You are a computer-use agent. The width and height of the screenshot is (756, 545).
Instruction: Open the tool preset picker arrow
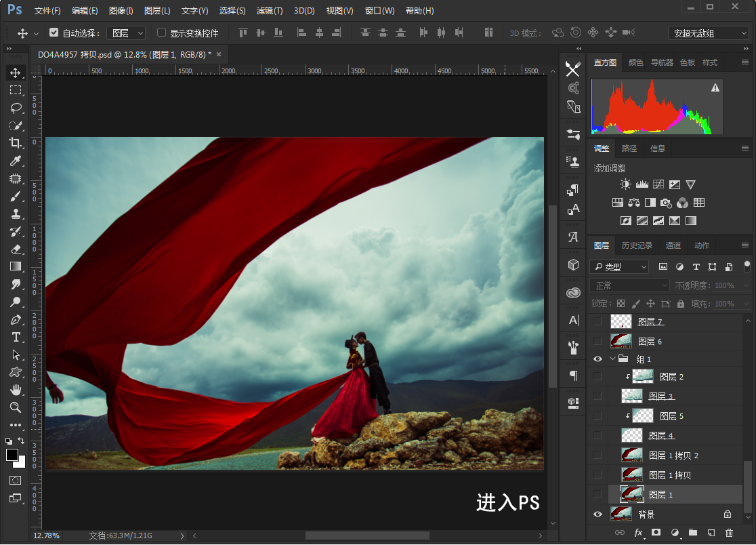tap(36, 34)
